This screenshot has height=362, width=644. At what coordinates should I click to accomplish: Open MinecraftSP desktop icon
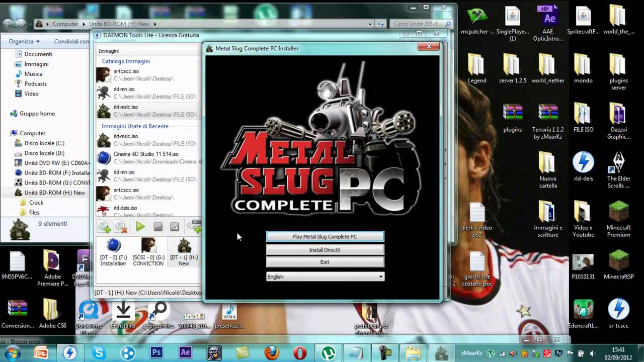click(618, 264)
